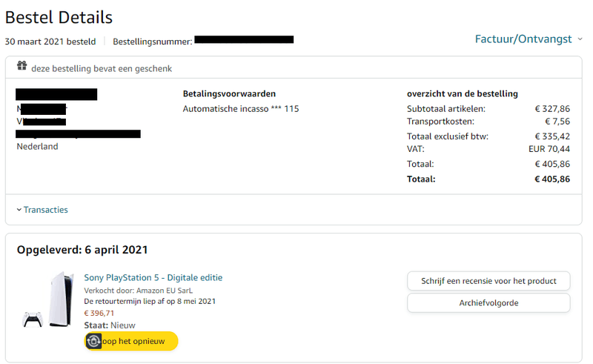Click the 'Bestel Details' page heading
593x364 pixels.
[59, 16]
